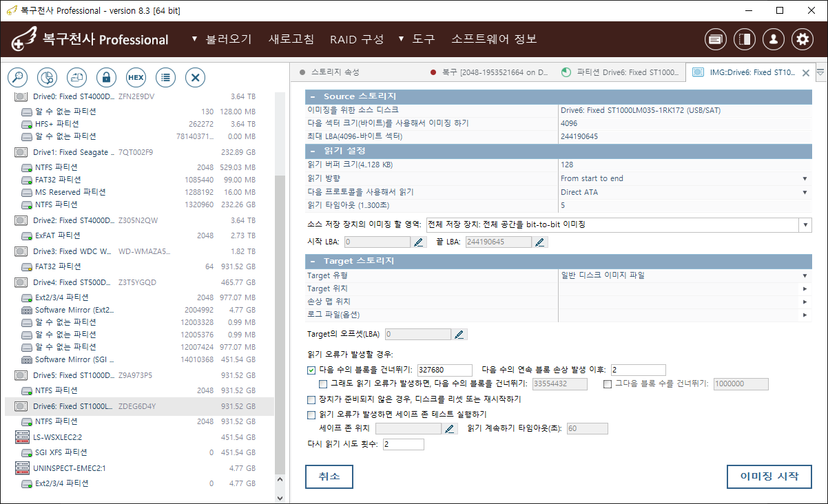Open the settings gear in the header
The height and width of the screenshot is (504, 828).
coord(802,40)
